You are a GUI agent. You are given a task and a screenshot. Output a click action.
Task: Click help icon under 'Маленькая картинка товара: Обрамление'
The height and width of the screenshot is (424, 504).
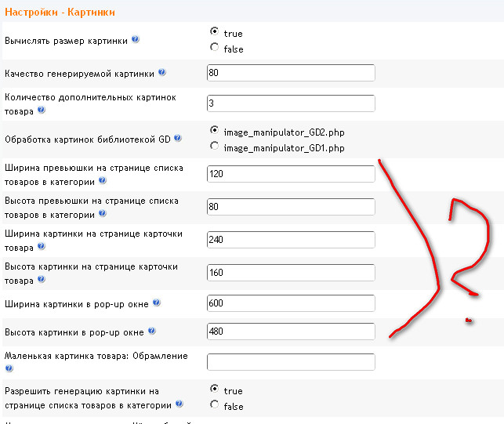(9, 368)
